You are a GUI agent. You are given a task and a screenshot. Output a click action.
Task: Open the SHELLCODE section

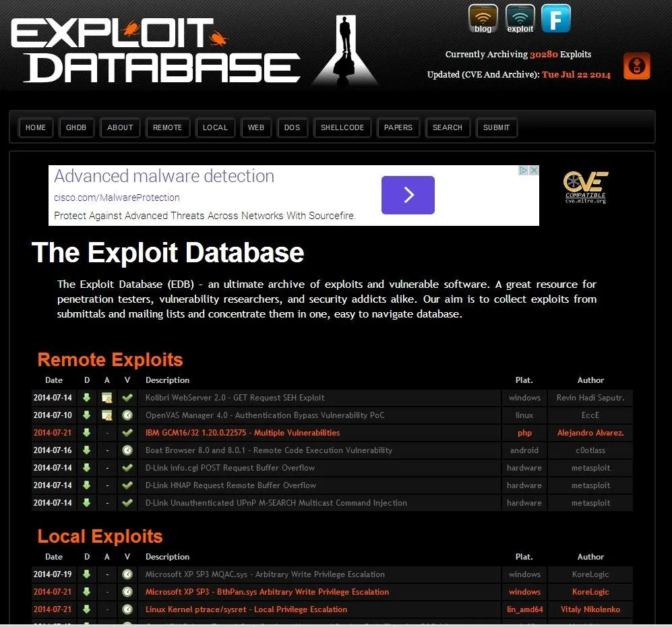coord(342,127)
